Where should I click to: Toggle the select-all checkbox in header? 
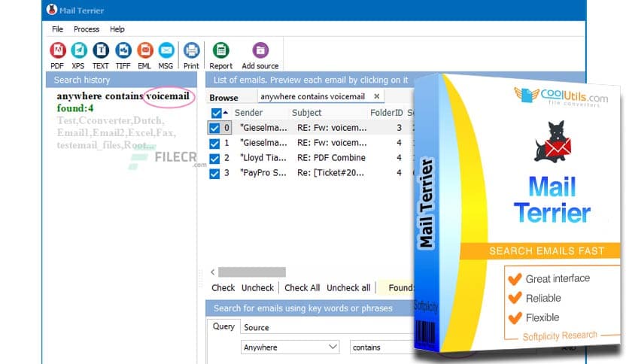click(x=216, y=113)
